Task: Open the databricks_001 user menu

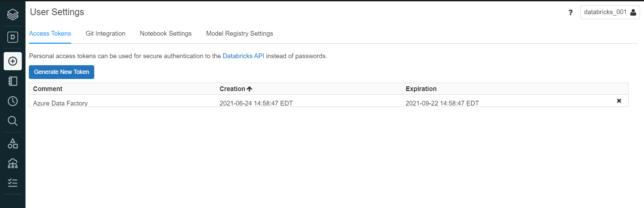Action: coord(609,12)
